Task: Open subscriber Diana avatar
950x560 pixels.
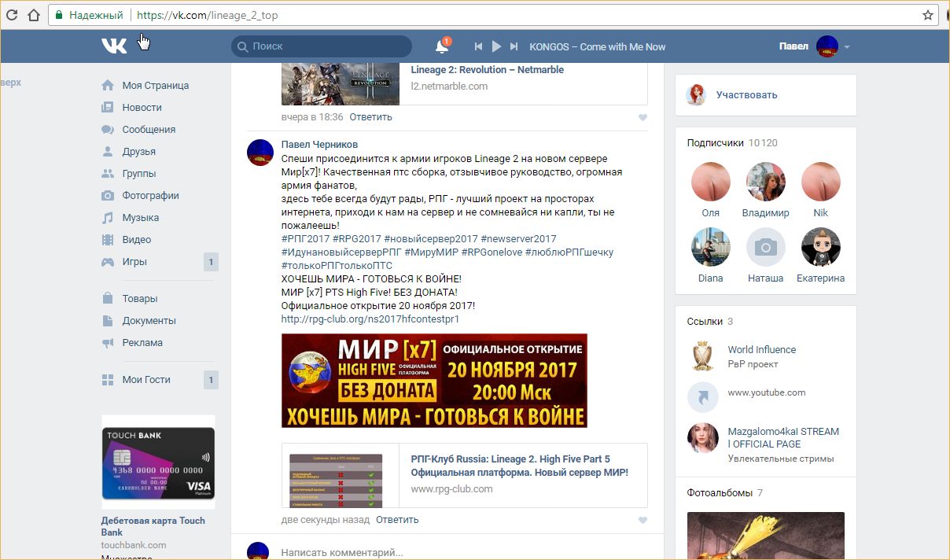Action: click(x=710, y=248)
